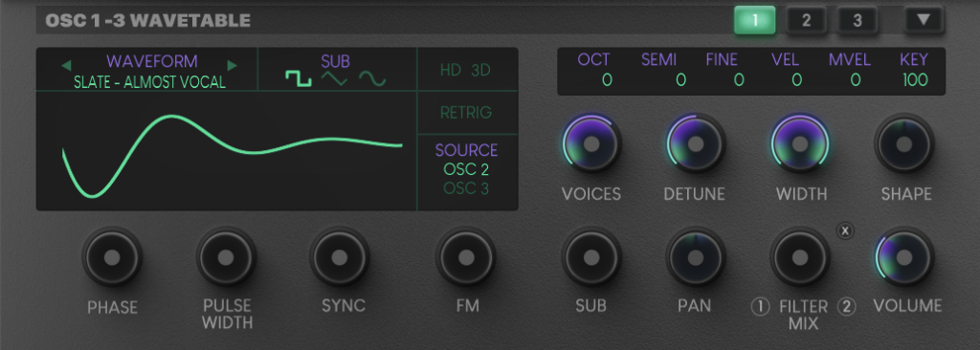Image resolution: width=980 pixels, height=350 pixels.
Task: Select the triangle sub waveform icon
Action: tap(334, 78)
